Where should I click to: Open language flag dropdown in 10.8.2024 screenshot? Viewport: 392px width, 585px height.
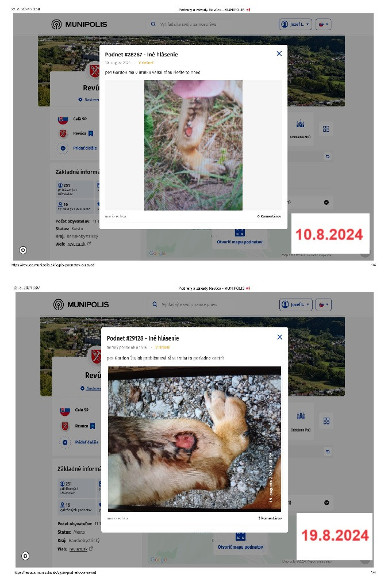click(323, 24)
